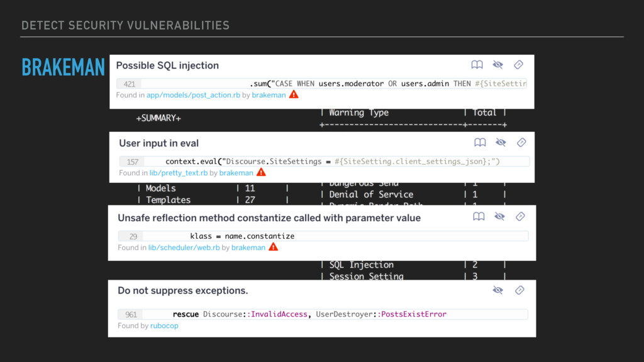The image size is (644, 362).
Task: Click Denial of Service warning row
Action: click(x=413, y=195)
